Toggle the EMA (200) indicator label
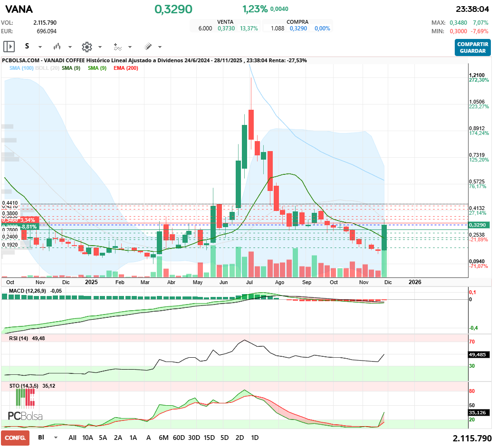The width and height of the screenshot is (498, 448). [x=126, y=68]
